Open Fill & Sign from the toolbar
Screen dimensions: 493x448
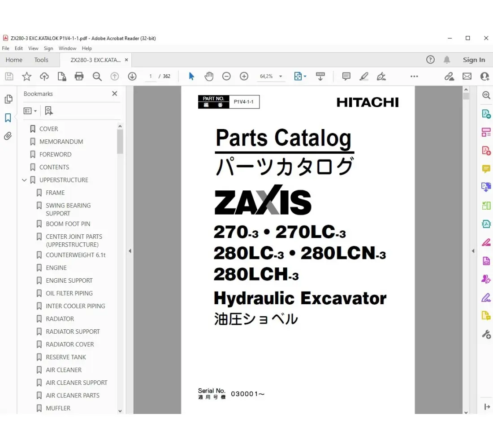coord(381,76)
